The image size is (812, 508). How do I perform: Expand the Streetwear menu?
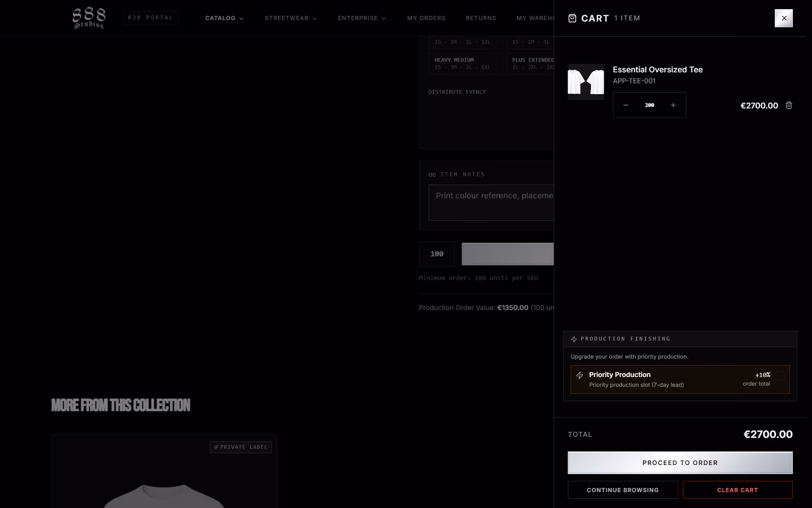[x=291, y=18]
